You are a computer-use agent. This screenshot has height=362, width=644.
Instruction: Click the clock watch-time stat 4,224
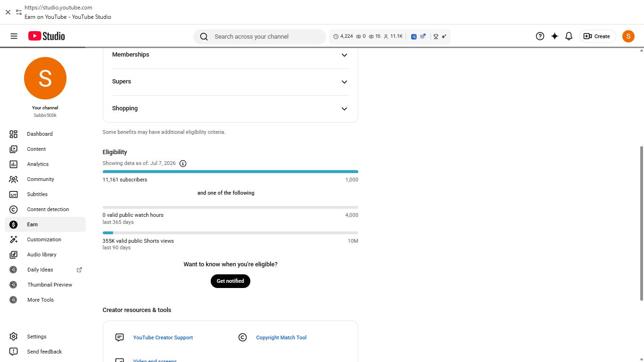pyautogui.click(x=343, y=36)
